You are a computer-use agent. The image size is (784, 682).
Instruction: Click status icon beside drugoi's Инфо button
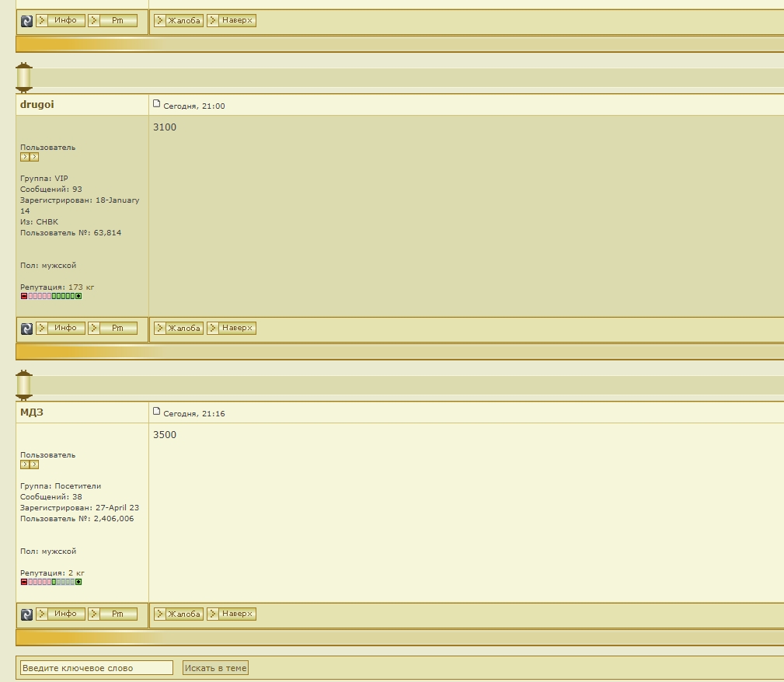tap(26, 329)
